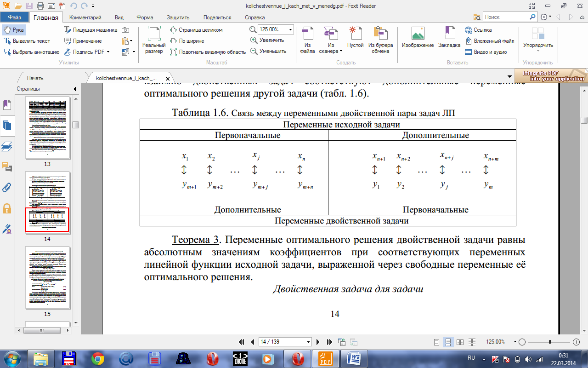Click the zoom slider plus button
The width and height of the screenshot is (588, 368).
[x=577, y=342]
